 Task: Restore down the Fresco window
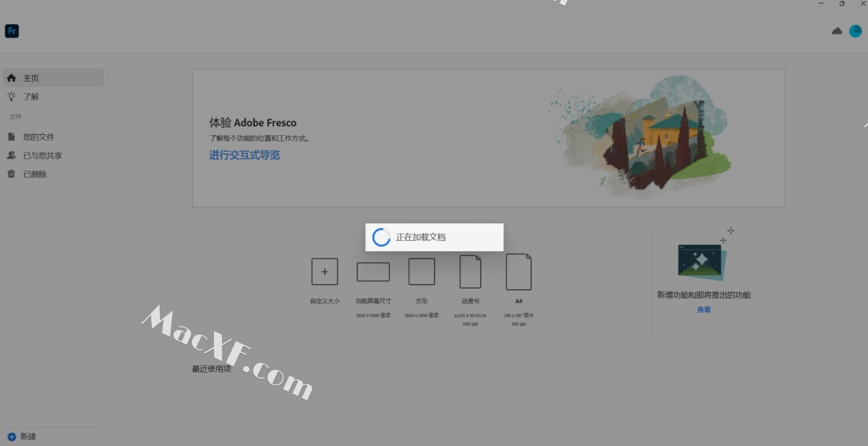[x=842, y=3]
